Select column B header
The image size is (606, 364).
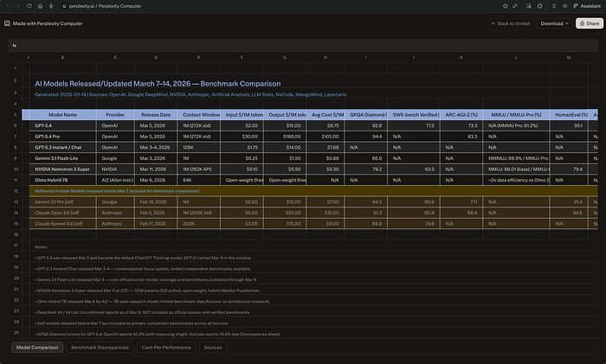(x=62, y=58)
